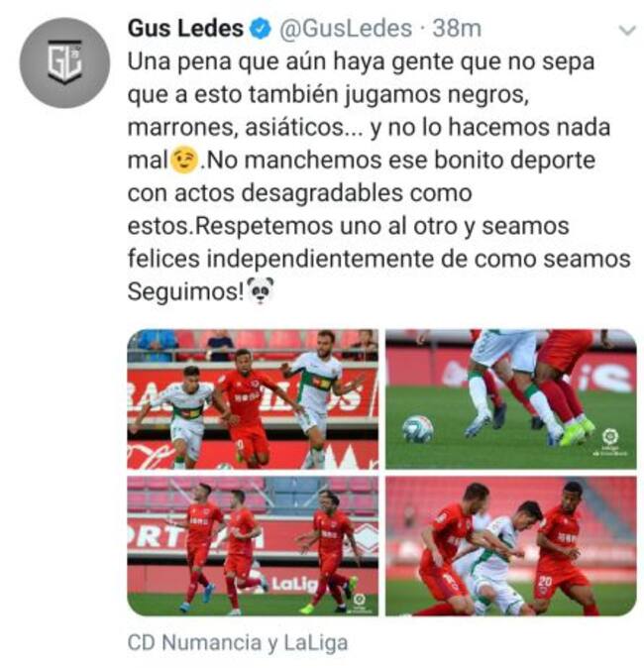Click the Seguimos! closing line
The width and height of the screenshot is (644, 668).
[x=185, y=291]
